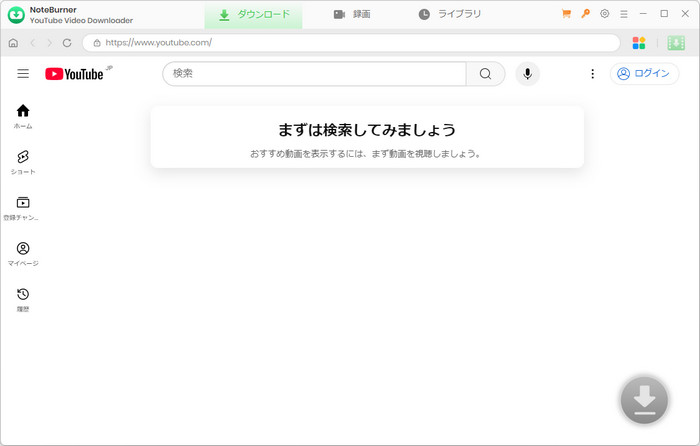This screenshot has height=446, width=700.
Task: Click the まずは検索してみましょう heading
Action: (367, 130)
